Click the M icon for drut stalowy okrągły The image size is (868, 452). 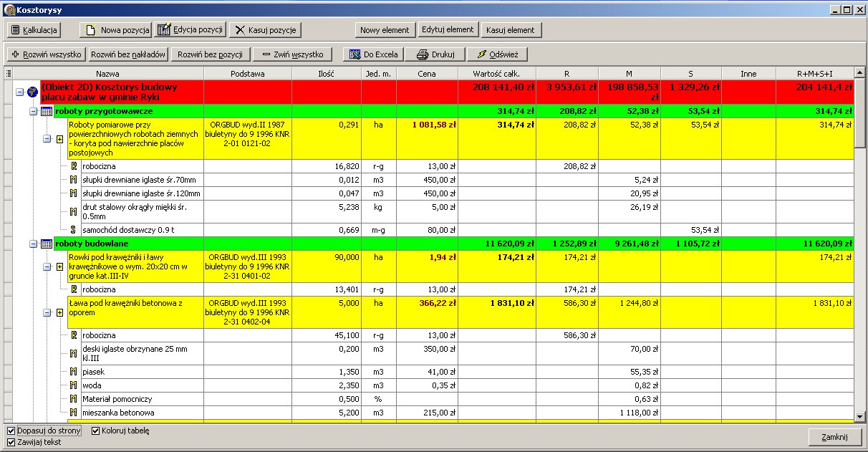pos(74,212)
